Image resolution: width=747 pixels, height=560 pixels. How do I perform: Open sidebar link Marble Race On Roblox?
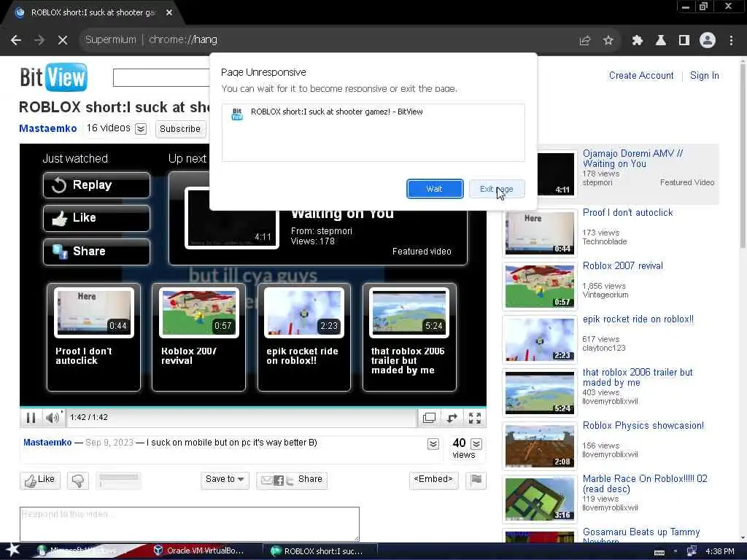(645, 484)
